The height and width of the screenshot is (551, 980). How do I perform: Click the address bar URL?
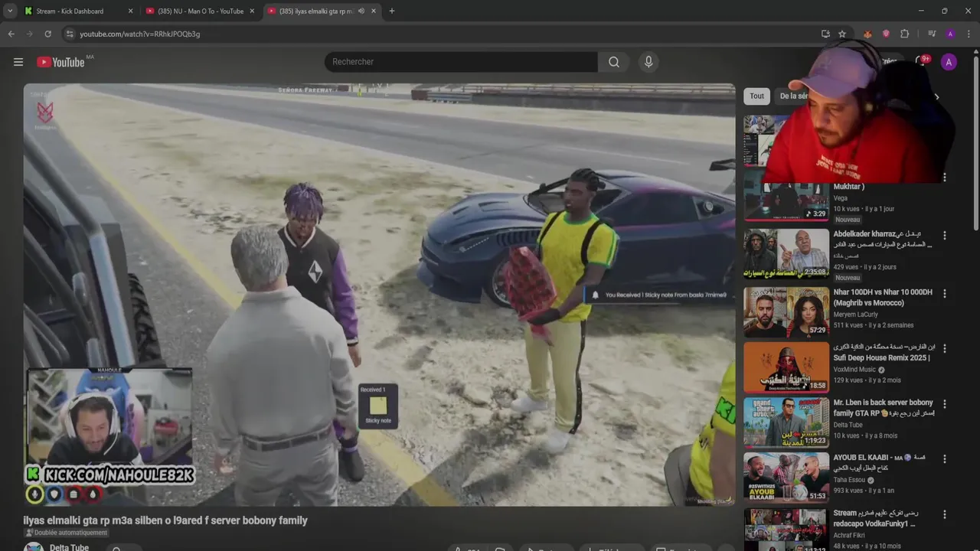[140, 34]
